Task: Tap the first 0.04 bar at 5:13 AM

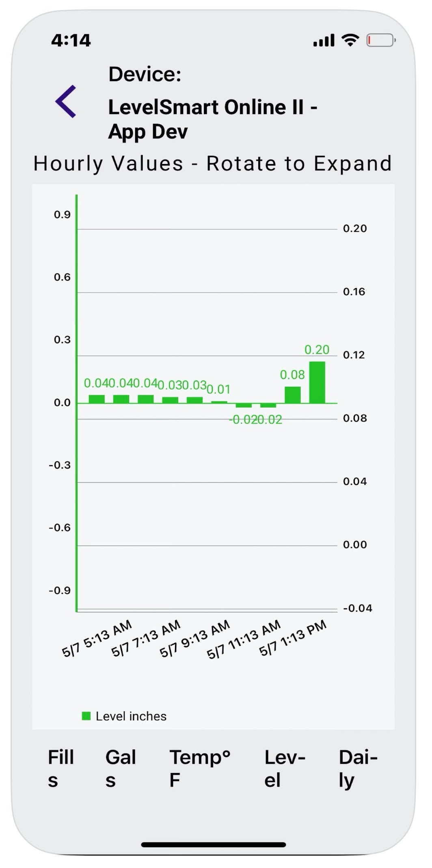Action: (x=97, y=399)
